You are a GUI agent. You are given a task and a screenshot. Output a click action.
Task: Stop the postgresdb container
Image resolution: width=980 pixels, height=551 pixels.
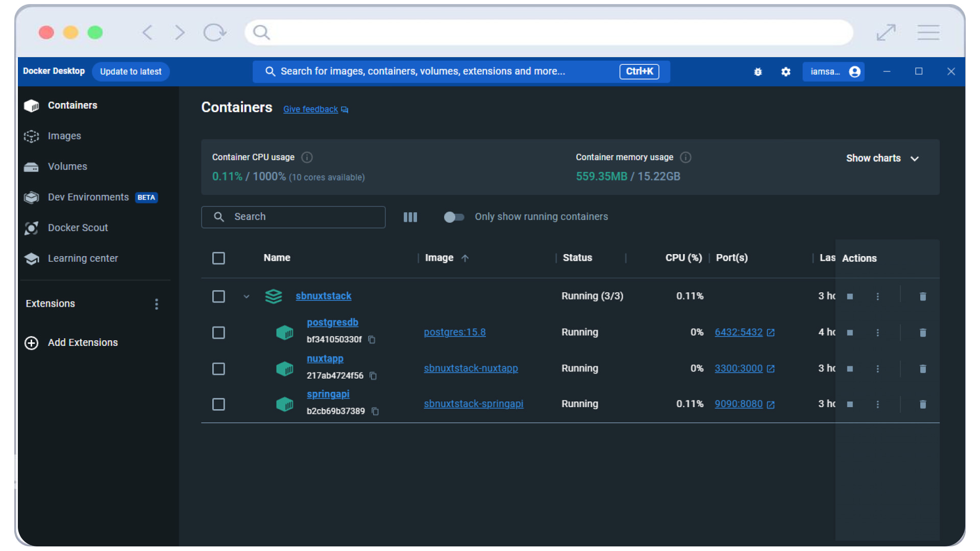[x=850, y=333]
